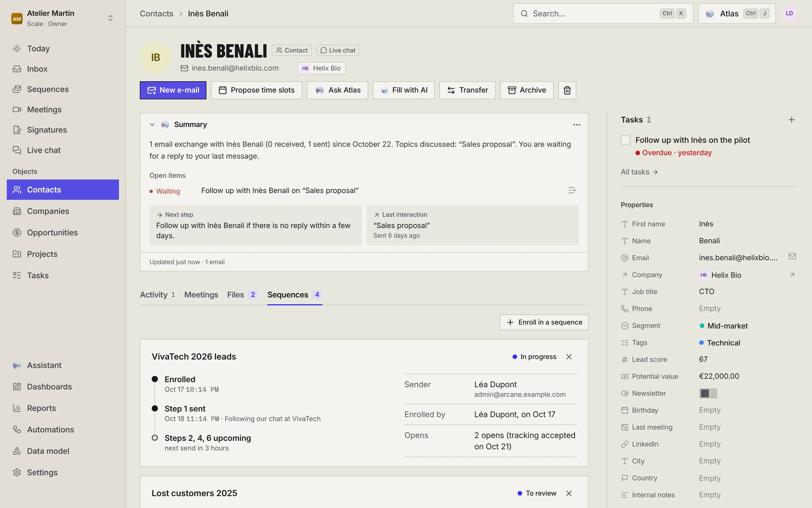Click the Ask Atlas button
The width and height of the screenshot is (812, 508).
[337, 90]
